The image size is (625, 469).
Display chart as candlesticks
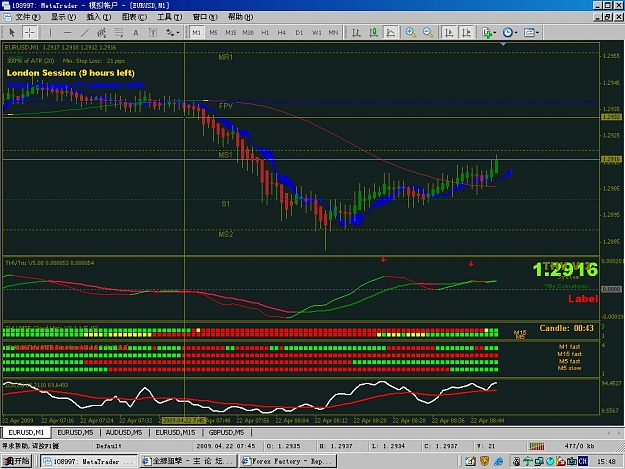click(x=373, y=33)
